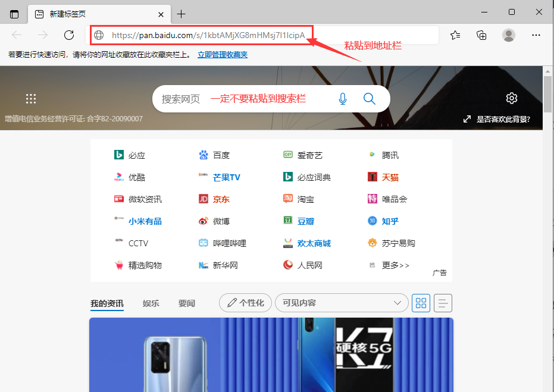Viewport: 554px width, 392px height.
Task: Open the 腾讯 quick link
Action: click(383, 155)
